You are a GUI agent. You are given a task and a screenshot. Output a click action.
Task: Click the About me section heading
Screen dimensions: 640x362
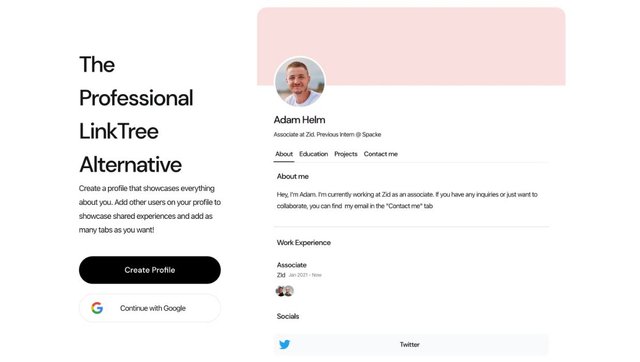click(293, 176)
